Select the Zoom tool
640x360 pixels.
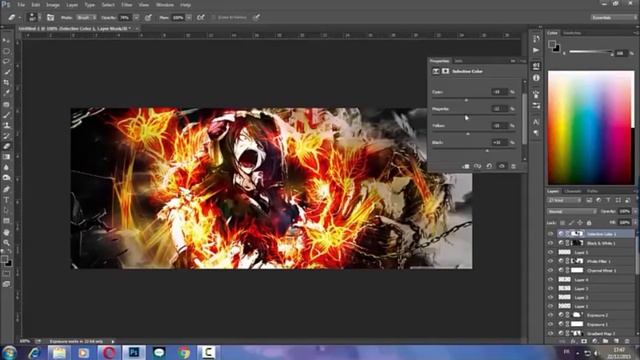click(6, 242)
